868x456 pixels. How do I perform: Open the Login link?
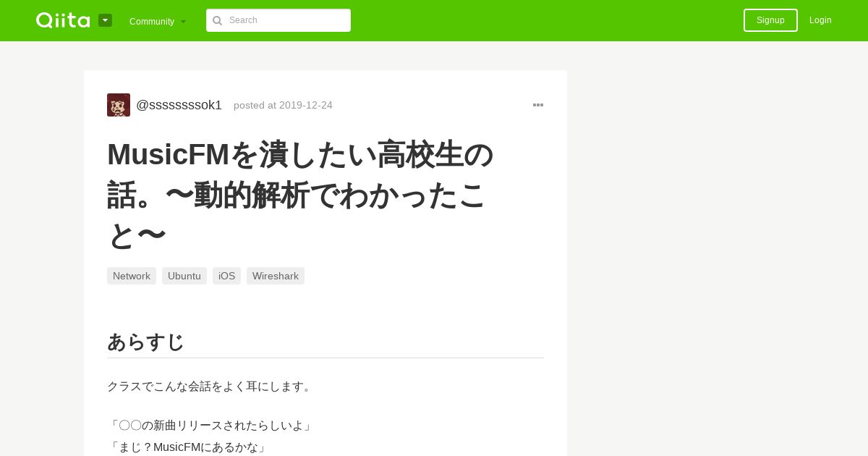point(820,20)
